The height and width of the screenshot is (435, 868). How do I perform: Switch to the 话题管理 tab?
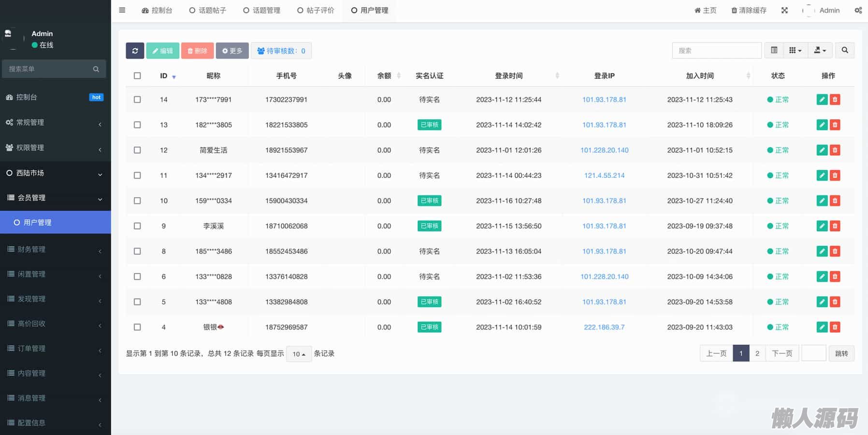pos(262,10)
